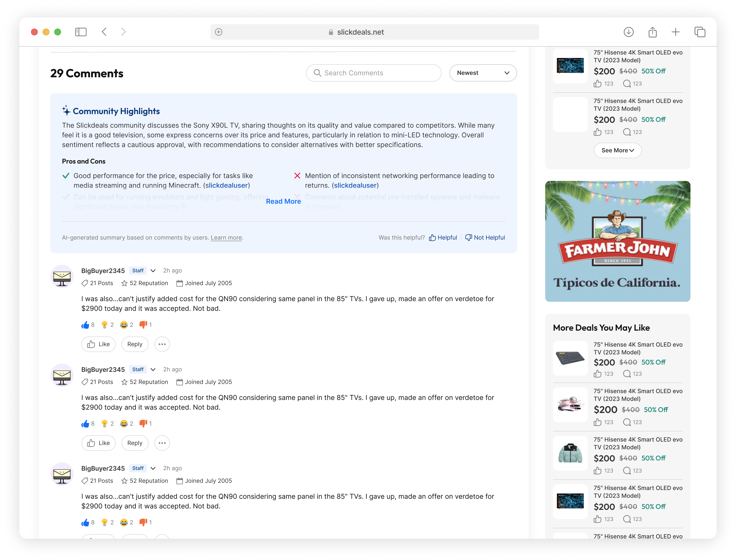The image size is (736, 560).
Task: Open more options on second comment
Action: click(x=162, y=443)
